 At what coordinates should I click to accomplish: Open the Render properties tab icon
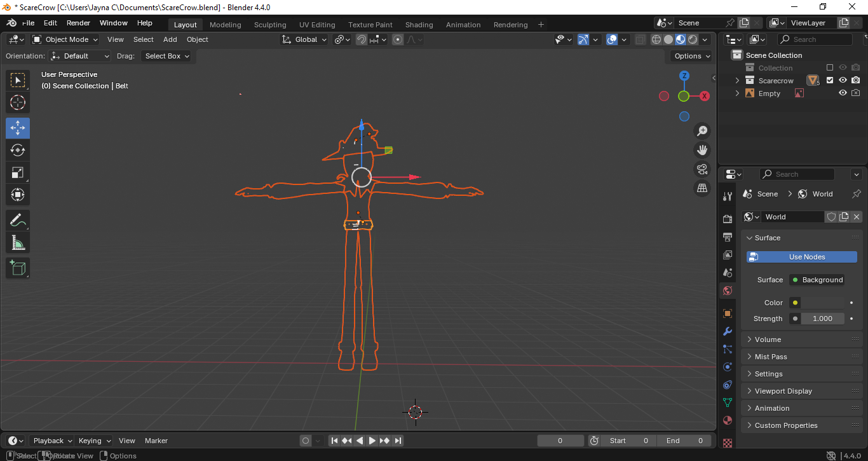tap(728, 219)
